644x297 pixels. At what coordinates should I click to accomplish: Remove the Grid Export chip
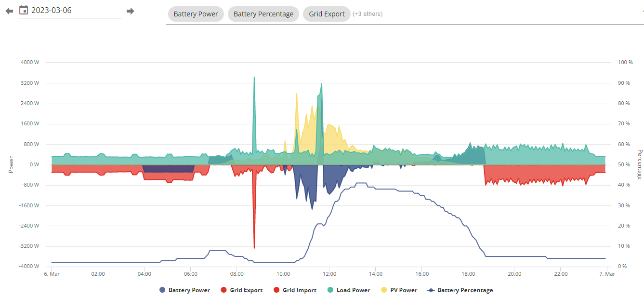pyautogui.click(x=327, y=14)
